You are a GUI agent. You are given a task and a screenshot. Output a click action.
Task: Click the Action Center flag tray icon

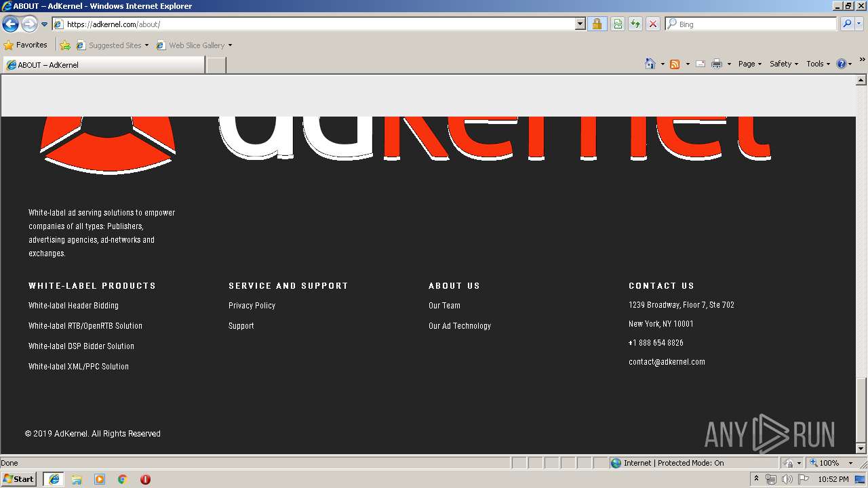[803, 479]
